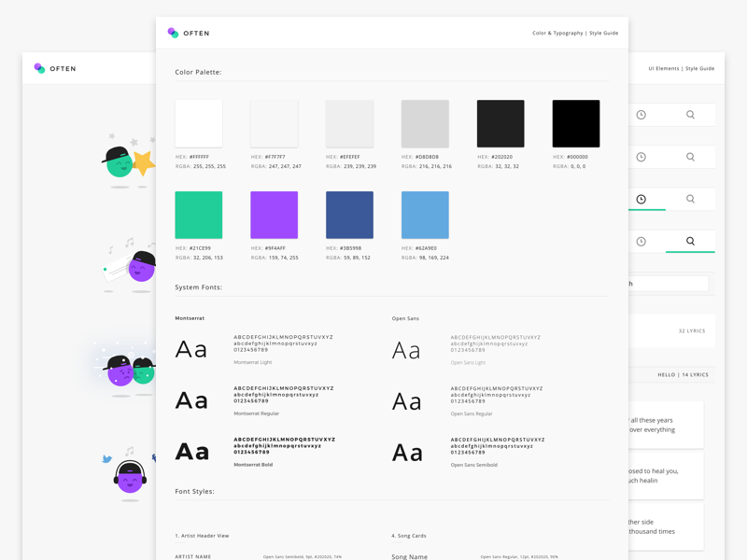Select the dark blue #3B5998 swatch
This screenshot has width=747, height=560.
click(x=349, y=215)
